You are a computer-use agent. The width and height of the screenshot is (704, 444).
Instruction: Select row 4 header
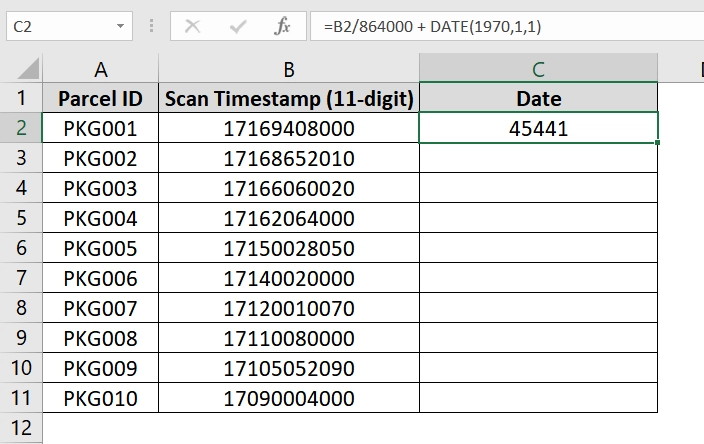(x=21, y=188)
